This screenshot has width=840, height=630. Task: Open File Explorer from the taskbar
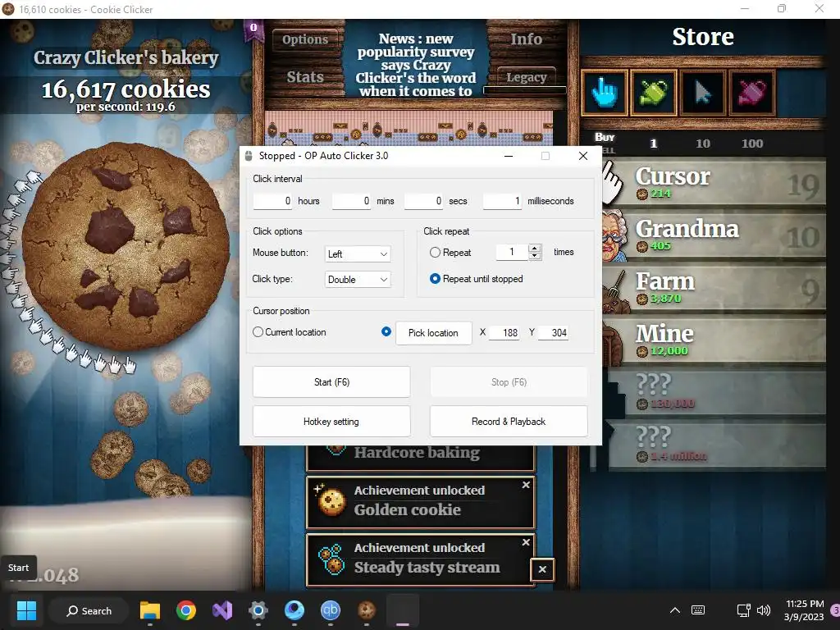150,610
